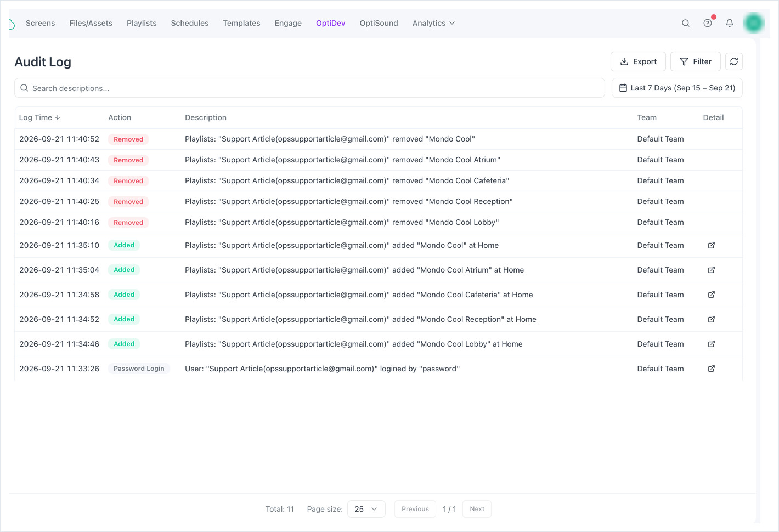The height and width of the screenshot is (532, 779).
Task: Click timestamp 2026-09-21 11:40:25
Action: pyautogui.click(x=59, y=201)
